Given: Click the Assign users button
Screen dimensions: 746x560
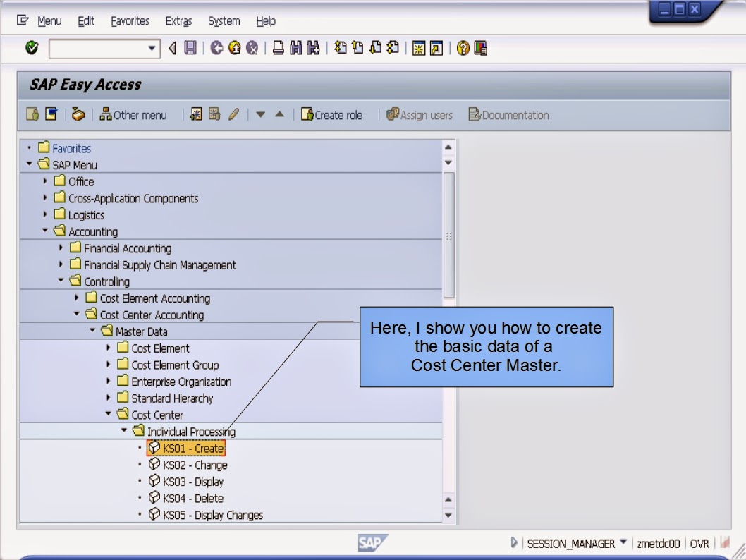Looking at the screenshot, I should tap(419, 115).
